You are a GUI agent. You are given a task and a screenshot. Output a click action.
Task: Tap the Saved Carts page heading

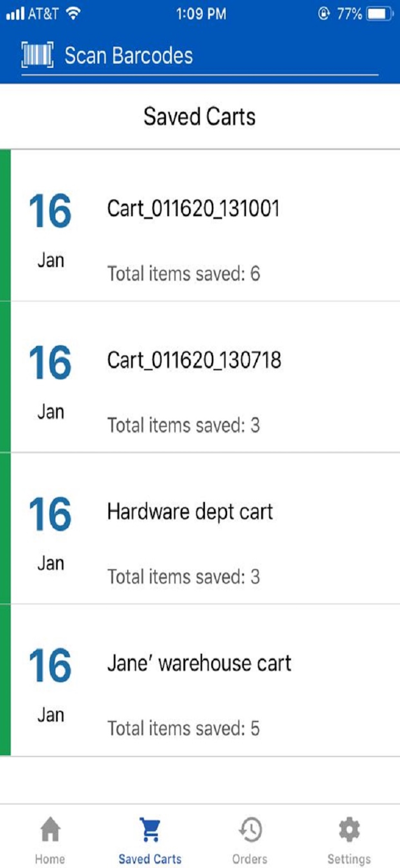(200, 117)
